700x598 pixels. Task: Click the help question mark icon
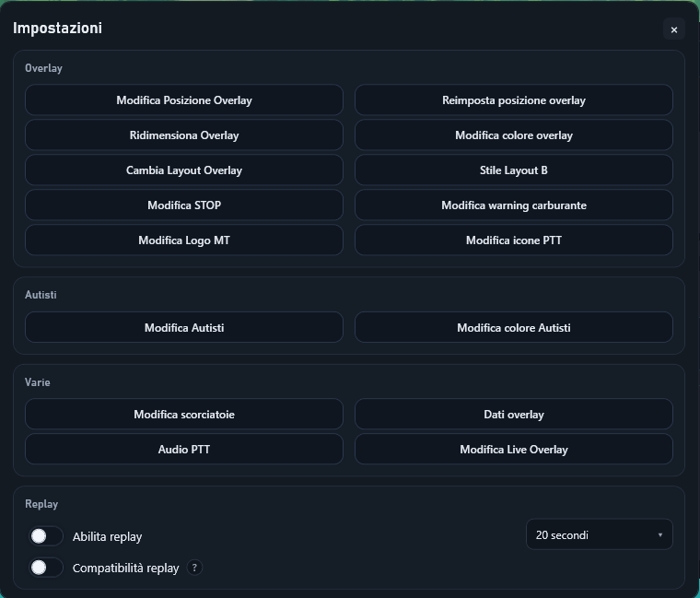pyautogui.click(x=194, y=568)
